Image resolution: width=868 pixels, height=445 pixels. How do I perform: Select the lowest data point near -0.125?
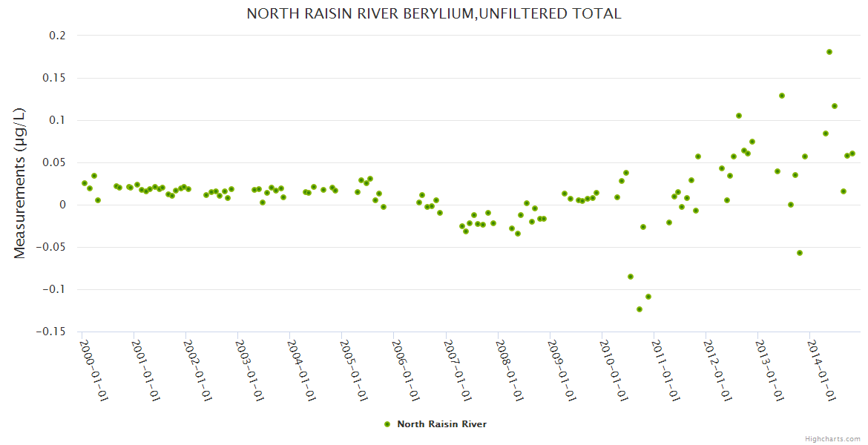640,309
